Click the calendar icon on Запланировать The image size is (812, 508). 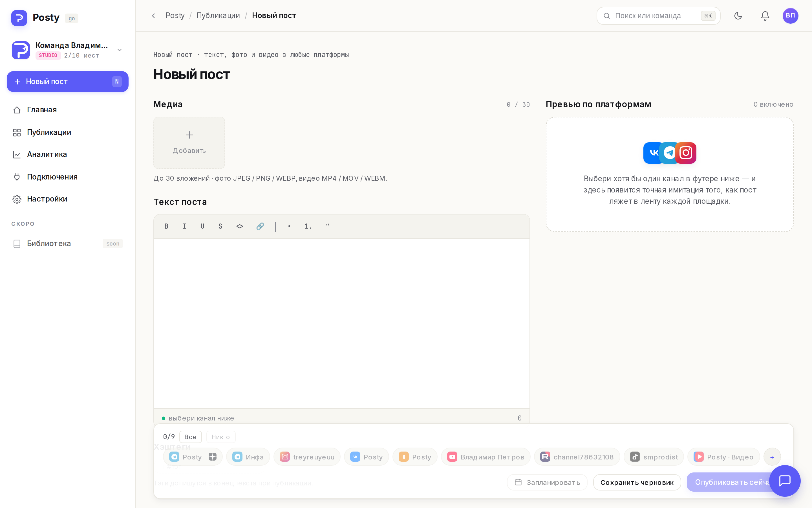[x=518, y=482]
